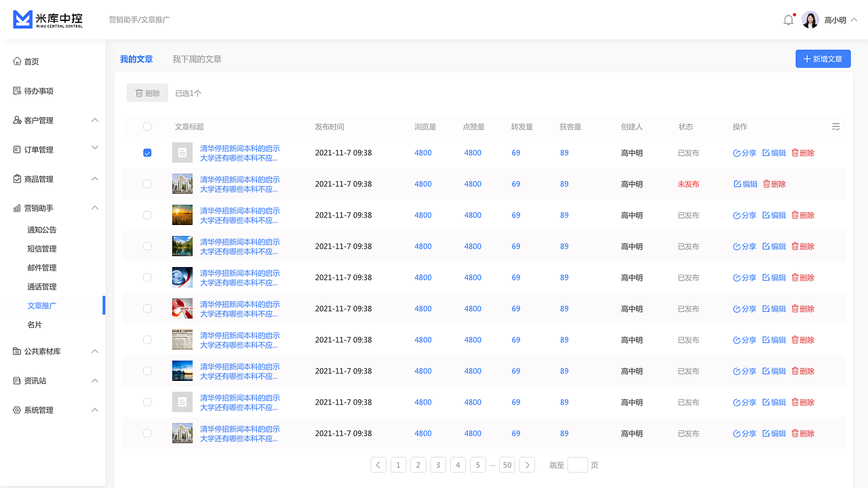Click the 米库中控 logo
This screenshot has height=488, width=868.
48,20
